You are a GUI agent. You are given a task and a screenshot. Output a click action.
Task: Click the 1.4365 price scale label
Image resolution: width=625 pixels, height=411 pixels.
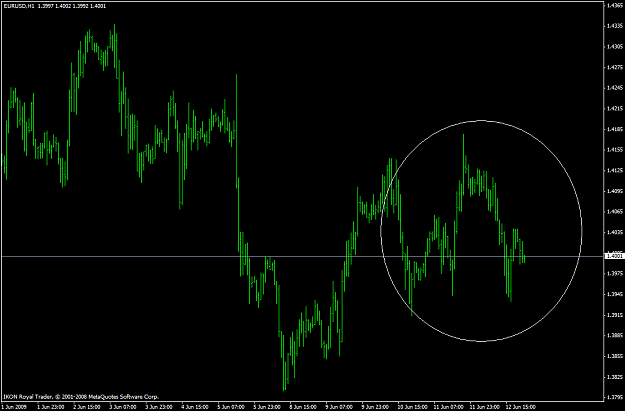(615, 5)
